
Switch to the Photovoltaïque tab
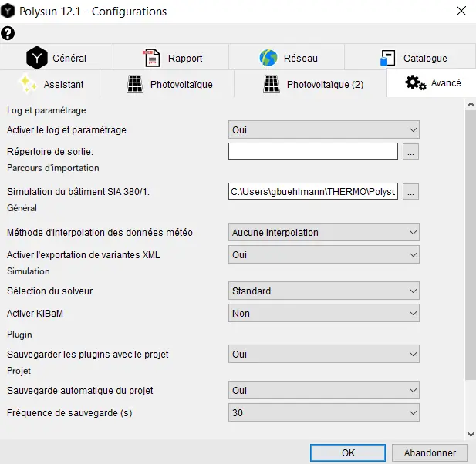click(x=170, y=84)
